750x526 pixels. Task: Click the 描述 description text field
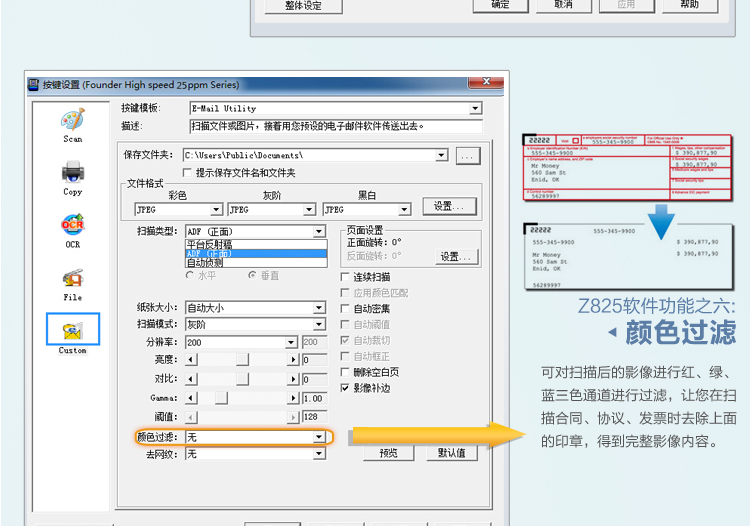click(335, 126)
